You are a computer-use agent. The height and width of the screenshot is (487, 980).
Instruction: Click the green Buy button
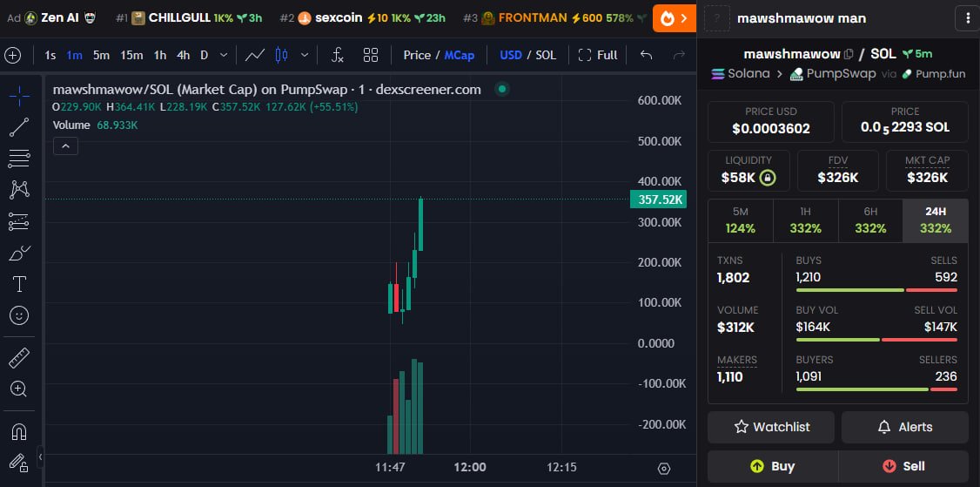point(773,466)
